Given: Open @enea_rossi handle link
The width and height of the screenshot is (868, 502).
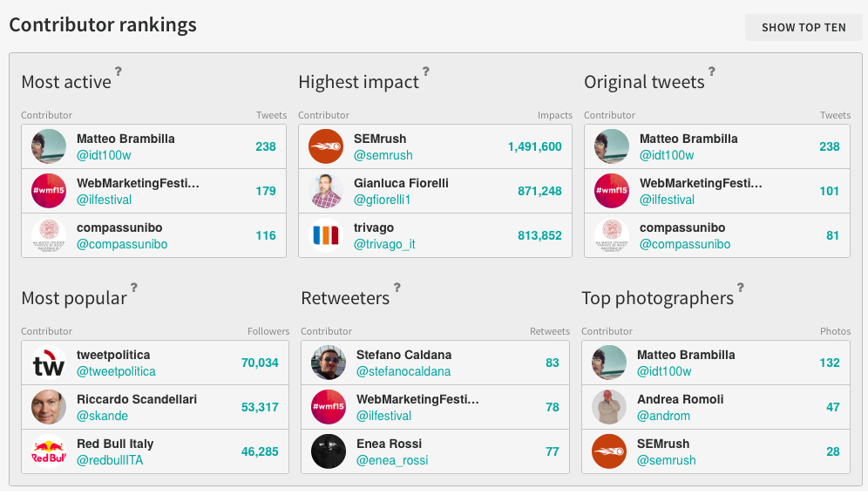Looking at the screenshot, I should 392,460.
